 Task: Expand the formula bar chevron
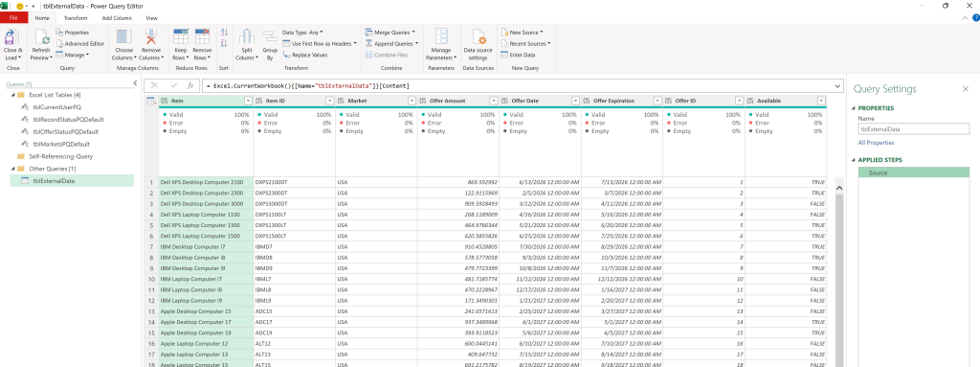(837, 85)
